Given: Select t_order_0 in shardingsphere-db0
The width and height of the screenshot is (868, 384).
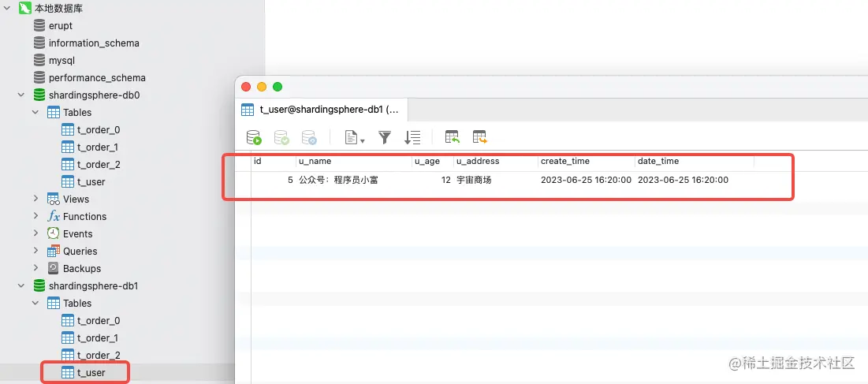Looking at the screenshot, I should [99, 130].
